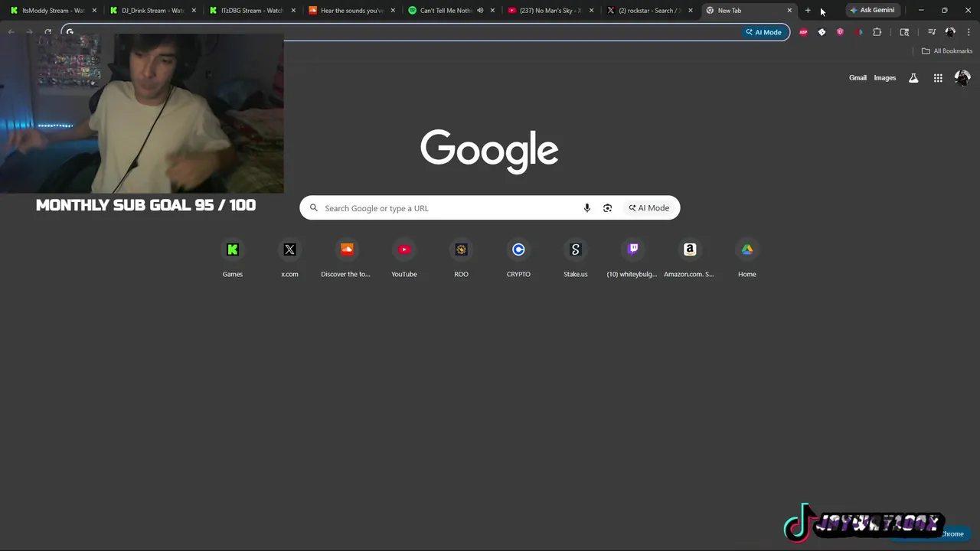Open the YouTube shortcut tile

[404, 259]
